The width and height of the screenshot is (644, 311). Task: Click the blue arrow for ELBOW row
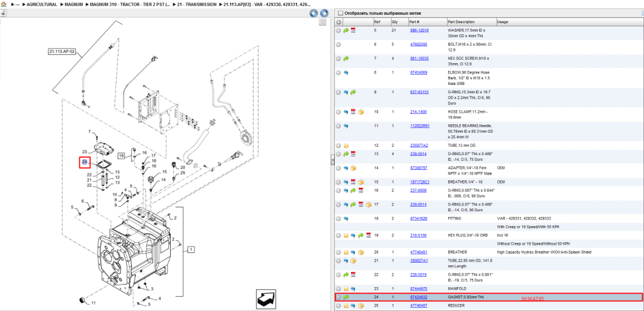[x=346, y=73]
